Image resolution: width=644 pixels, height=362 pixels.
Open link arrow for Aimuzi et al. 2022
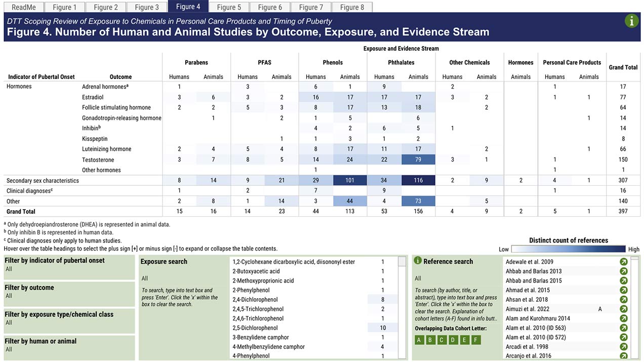click(x=623, y=309)
